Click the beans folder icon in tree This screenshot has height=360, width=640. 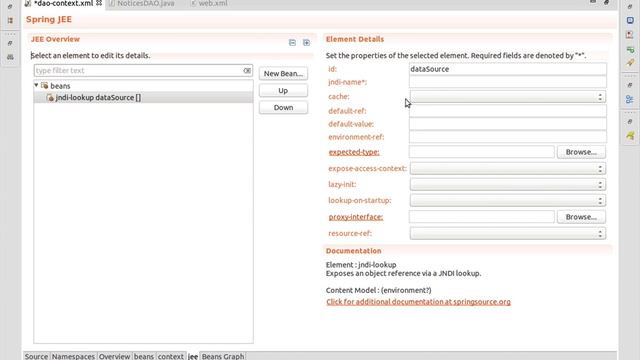(x=44, y=86)
